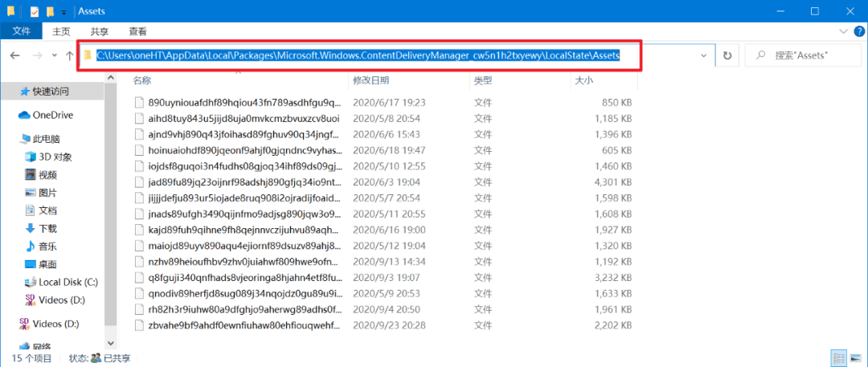The width and height of the screenshot is (868, 367).
Task: Sort files by 大小 column
Action: (583, 80)
